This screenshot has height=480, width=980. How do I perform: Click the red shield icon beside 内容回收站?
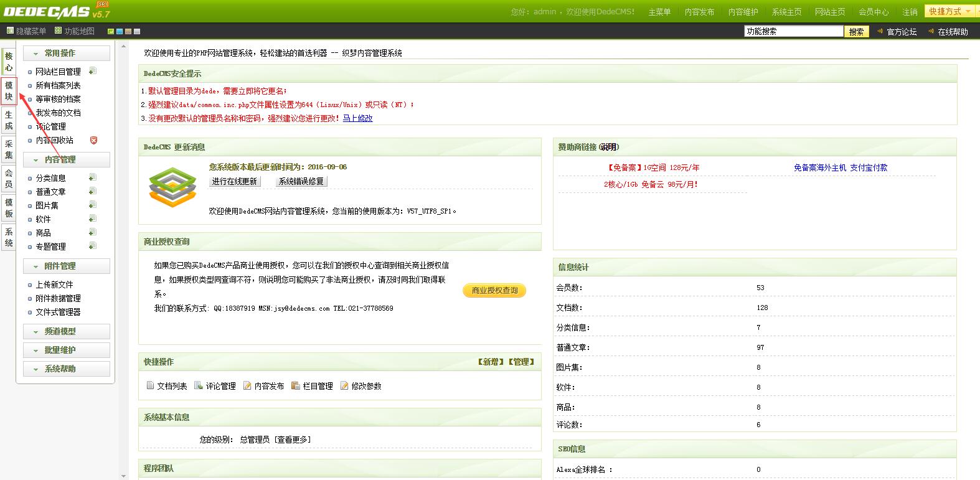point(93,140)
